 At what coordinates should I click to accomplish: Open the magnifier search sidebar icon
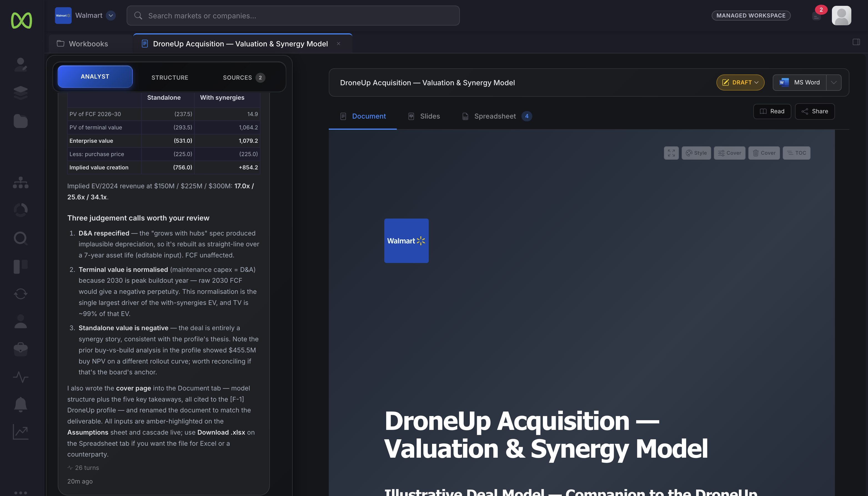point(21,238)
